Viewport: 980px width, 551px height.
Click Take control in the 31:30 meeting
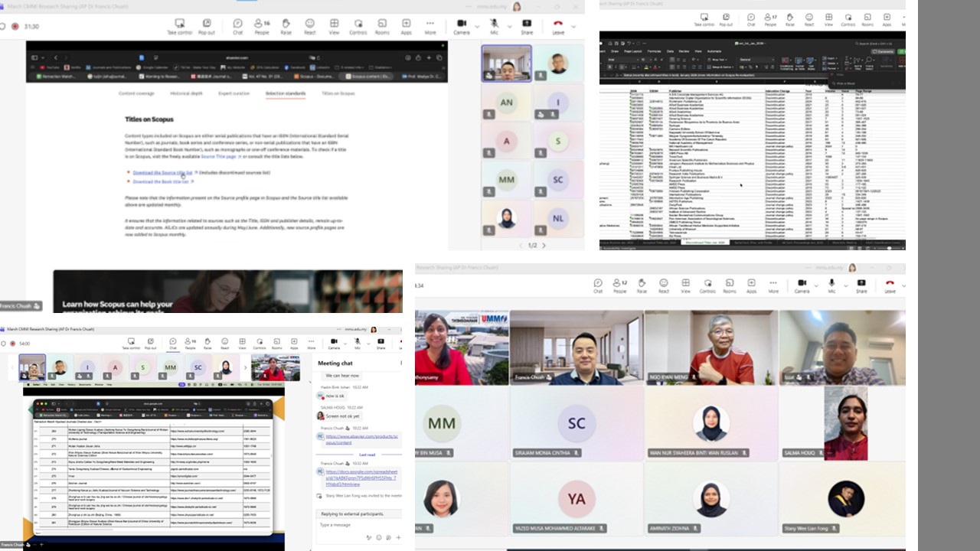[180, 26]
